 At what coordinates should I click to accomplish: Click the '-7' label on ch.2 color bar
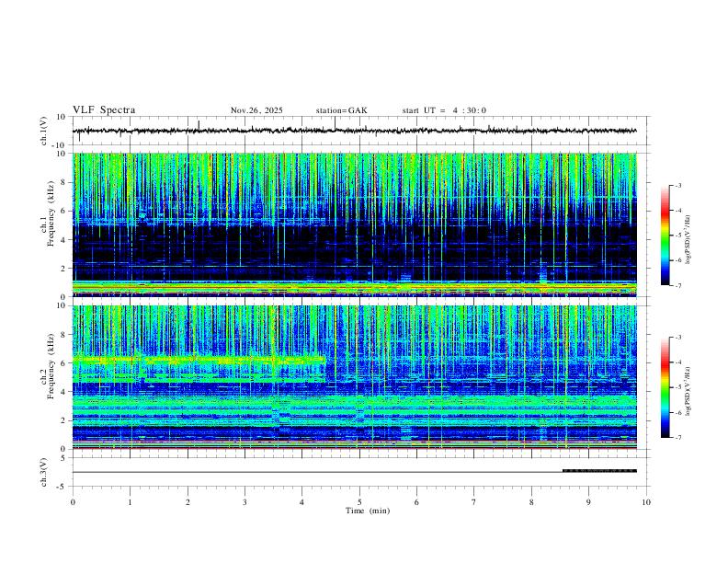pyautogui.click(x=677, y=437)
